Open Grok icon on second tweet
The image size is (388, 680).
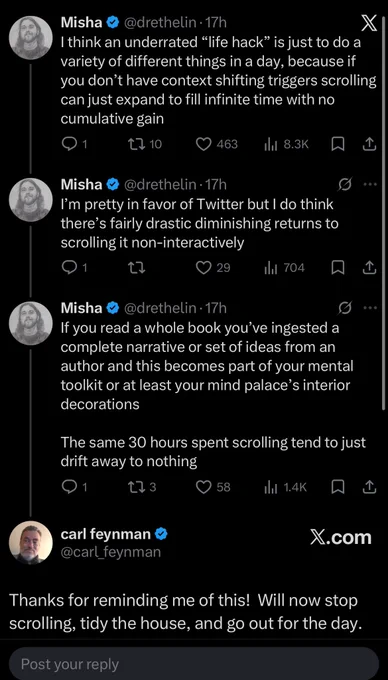pos(345,185)
